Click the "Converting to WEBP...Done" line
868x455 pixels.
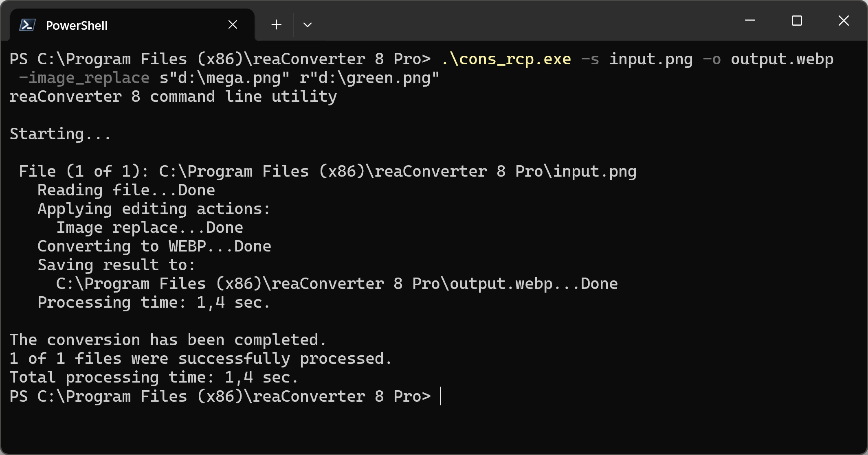pyautogui.click(x=154, y=247)
